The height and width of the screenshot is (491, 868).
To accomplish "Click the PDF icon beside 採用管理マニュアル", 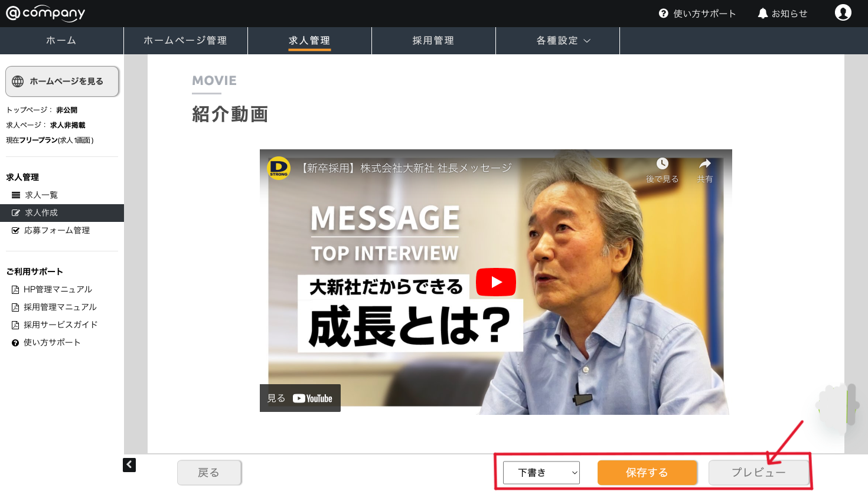I will (15, 307).
